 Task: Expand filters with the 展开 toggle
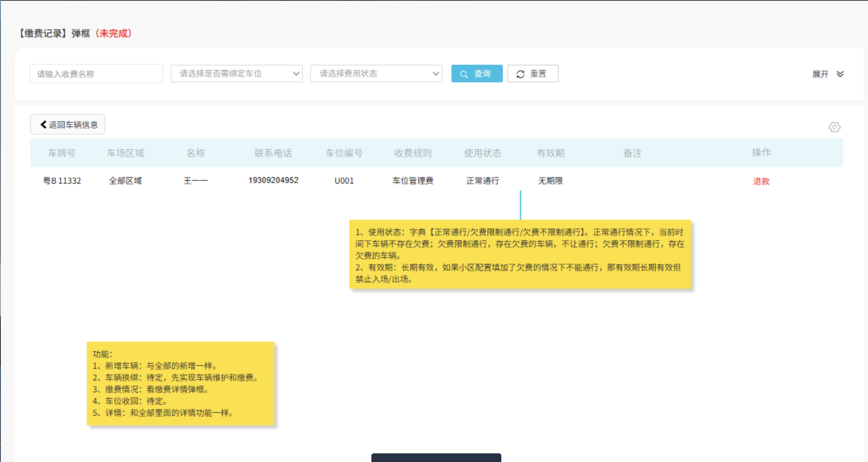tap(820, 74)
